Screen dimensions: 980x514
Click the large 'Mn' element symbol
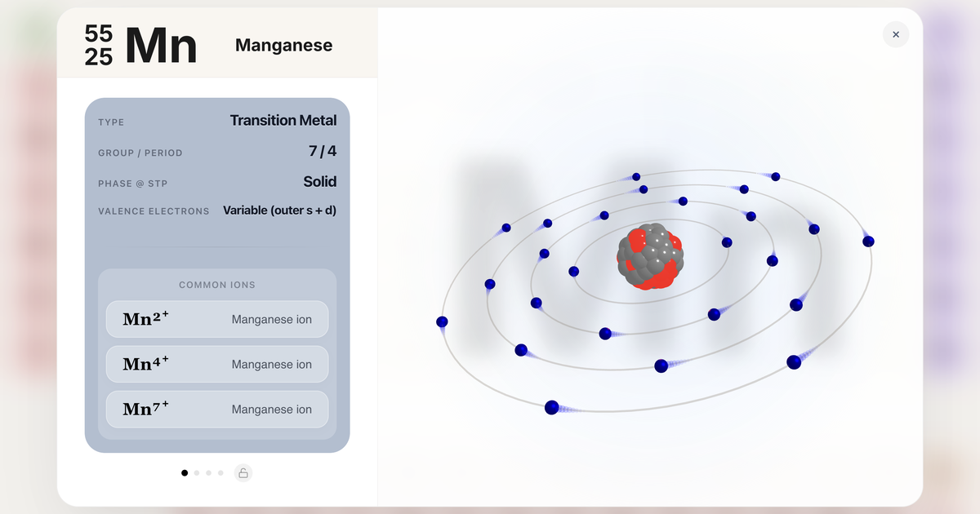[x=161, y=46]
